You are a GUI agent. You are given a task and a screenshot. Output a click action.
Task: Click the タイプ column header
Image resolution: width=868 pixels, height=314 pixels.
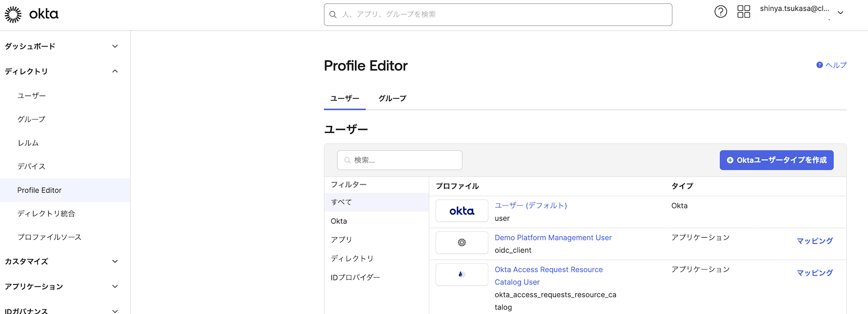tap(682, 186)
